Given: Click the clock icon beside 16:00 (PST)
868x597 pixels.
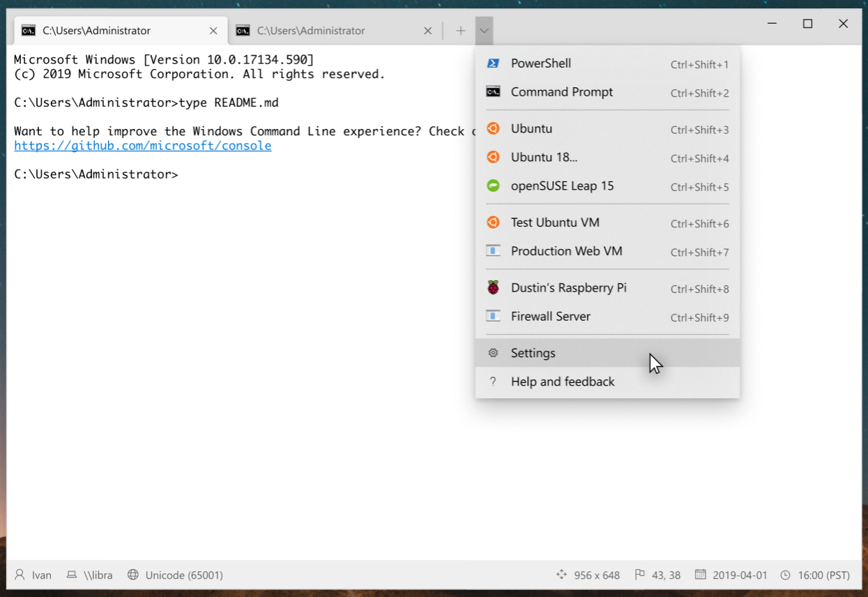Looking at the screenshot, I should coord(786,575).
